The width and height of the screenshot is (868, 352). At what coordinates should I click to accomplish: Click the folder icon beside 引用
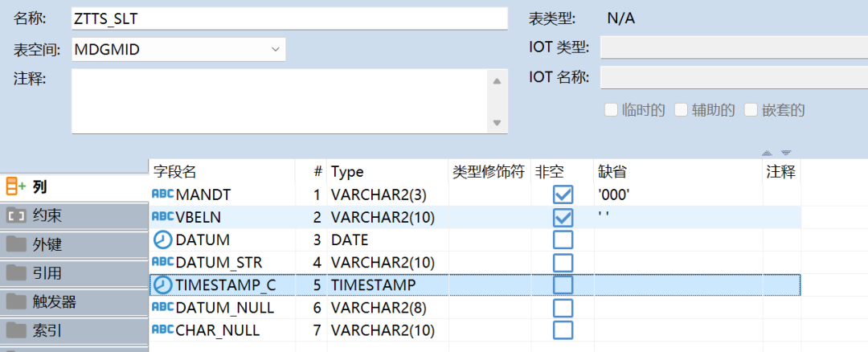16,272
